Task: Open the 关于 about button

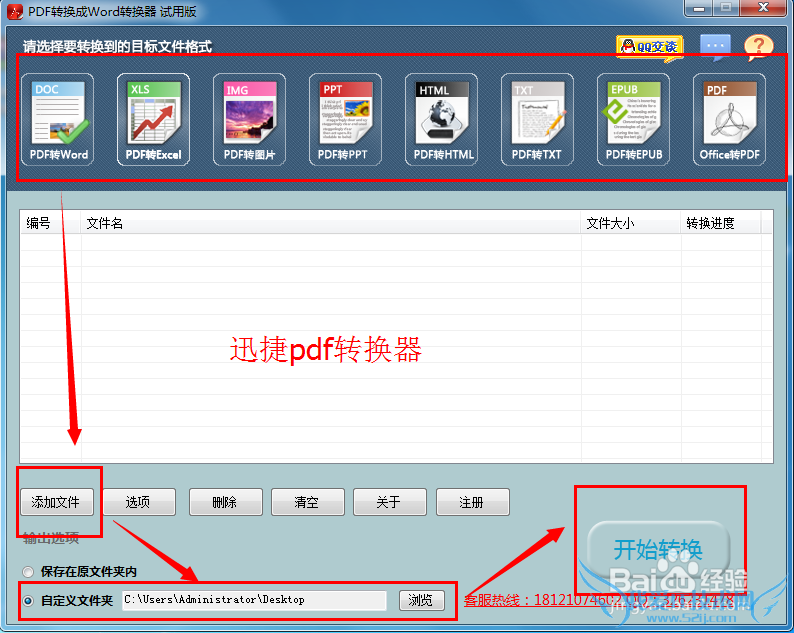Action: (390, 502)
